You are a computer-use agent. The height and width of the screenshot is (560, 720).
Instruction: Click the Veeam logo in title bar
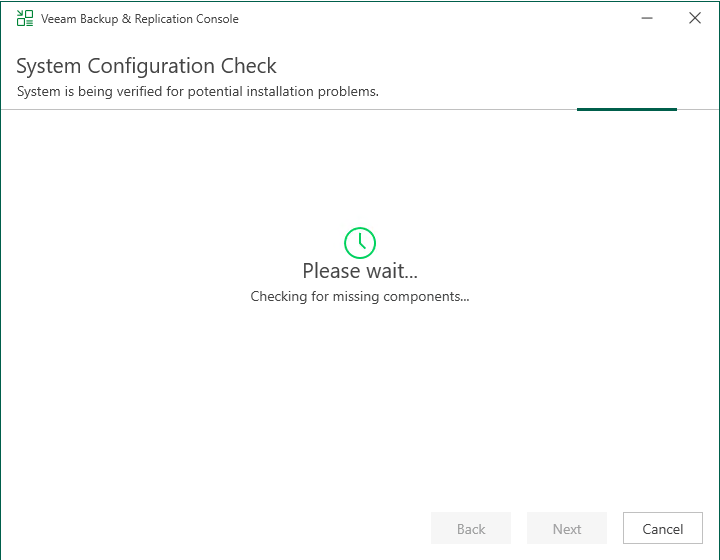pyautogui.click(x=25, y=18)
